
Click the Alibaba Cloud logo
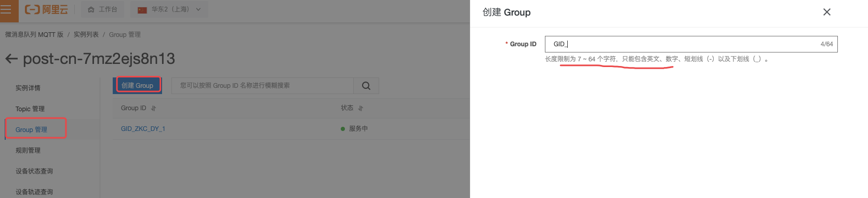(x=47, y=9)
